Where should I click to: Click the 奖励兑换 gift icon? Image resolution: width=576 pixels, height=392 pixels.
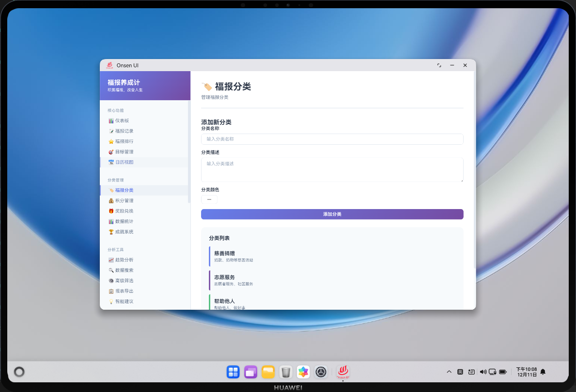[111, 211]
